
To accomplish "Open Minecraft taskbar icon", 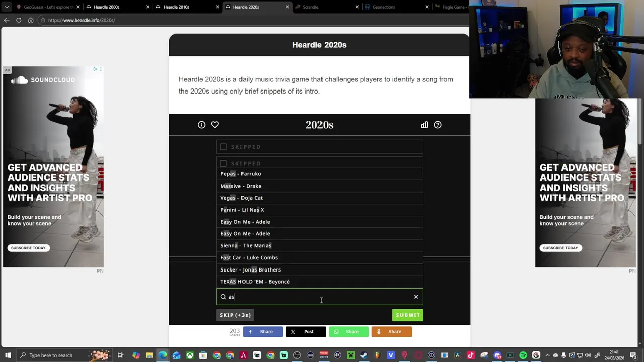I will [x=351, y=355].
